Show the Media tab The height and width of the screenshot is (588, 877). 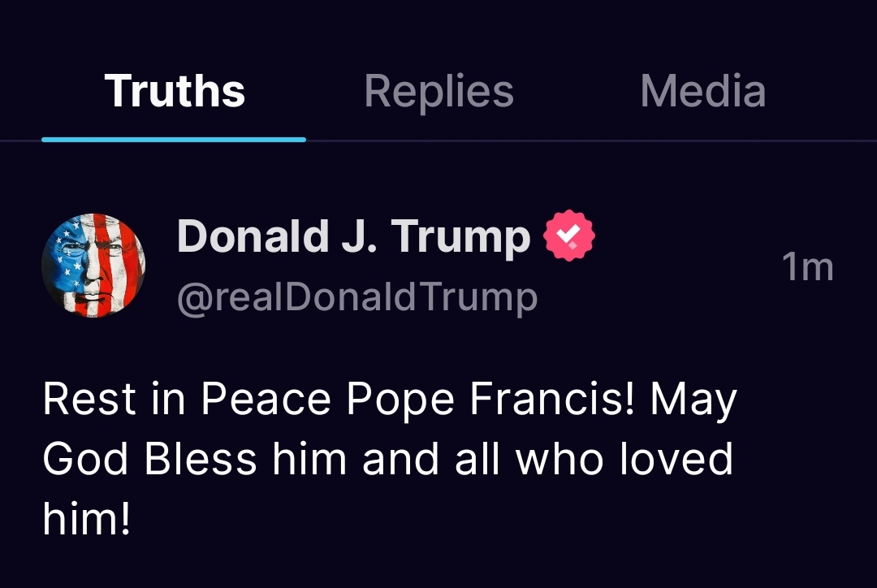click(x=703, y=91)
